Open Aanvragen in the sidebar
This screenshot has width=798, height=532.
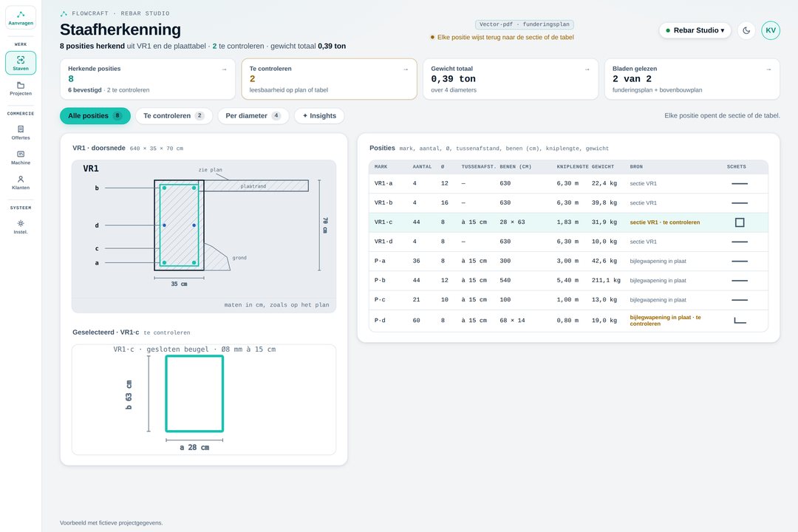pos(21,18)
